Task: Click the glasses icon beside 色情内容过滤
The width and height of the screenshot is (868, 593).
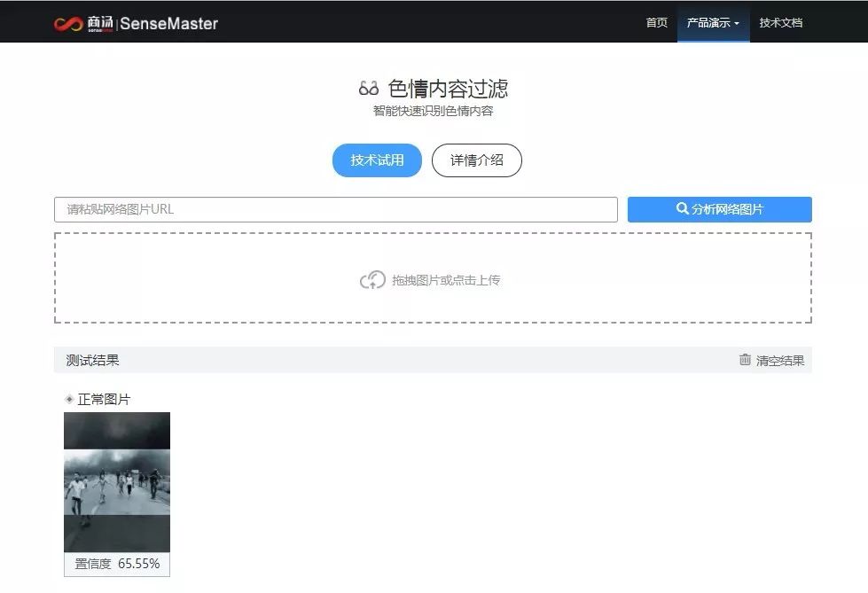Action: point(369,88)
